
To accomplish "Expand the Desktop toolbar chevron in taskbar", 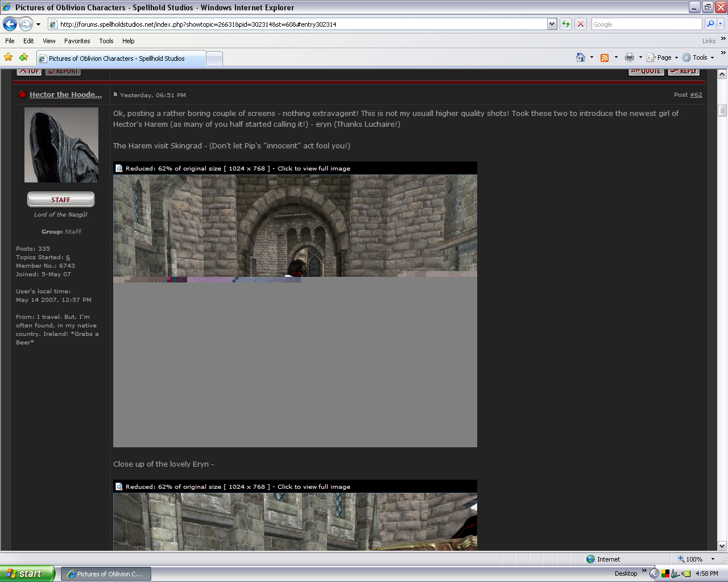I will [x=644, y=571].
